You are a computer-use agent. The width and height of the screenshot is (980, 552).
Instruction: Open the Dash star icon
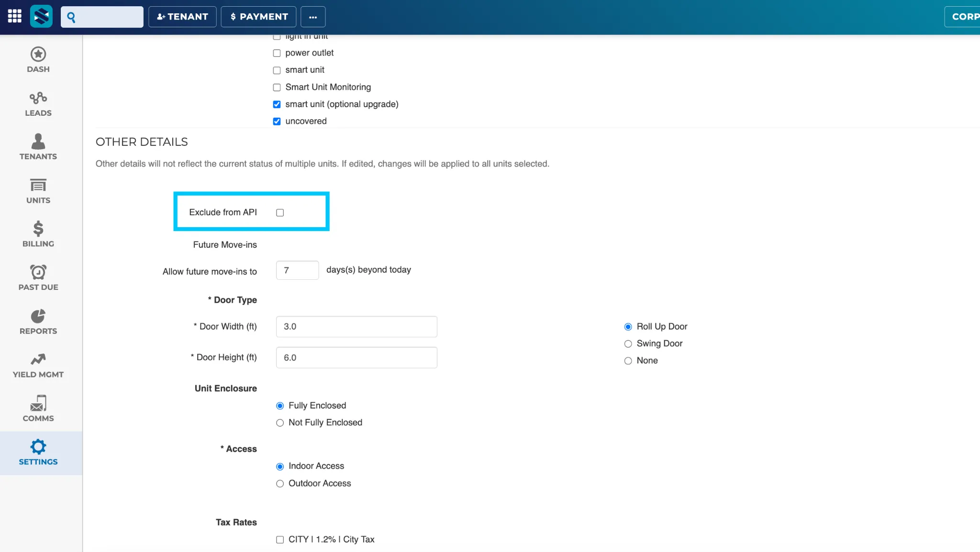point(38,54)
